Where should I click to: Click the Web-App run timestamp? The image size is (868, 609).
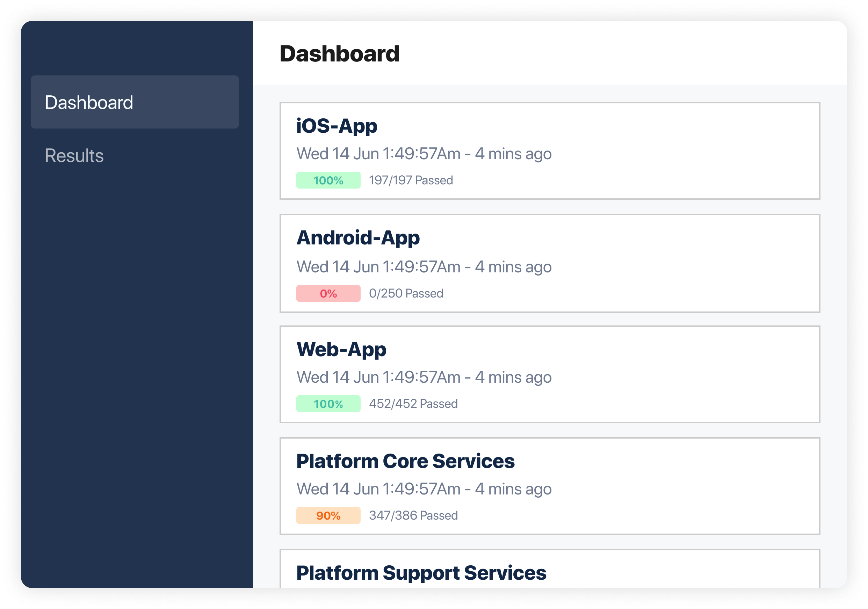[424, 377]
